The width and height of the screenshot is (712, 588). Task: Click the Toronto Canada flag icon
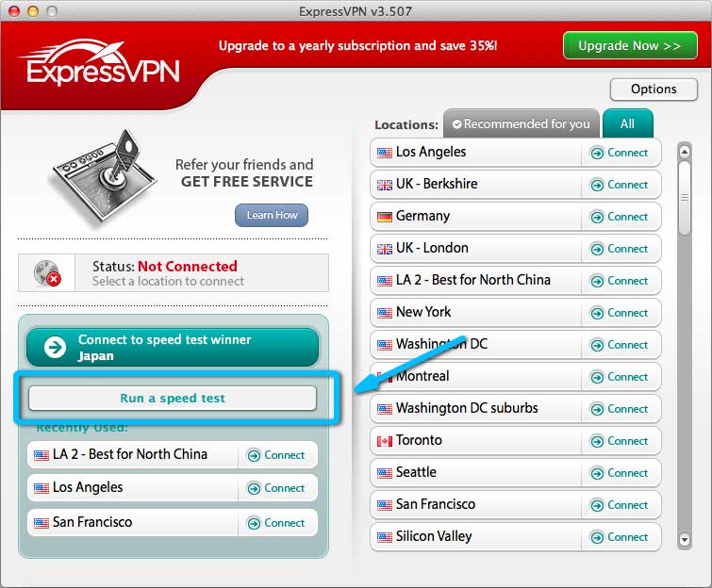click(384, 441)
